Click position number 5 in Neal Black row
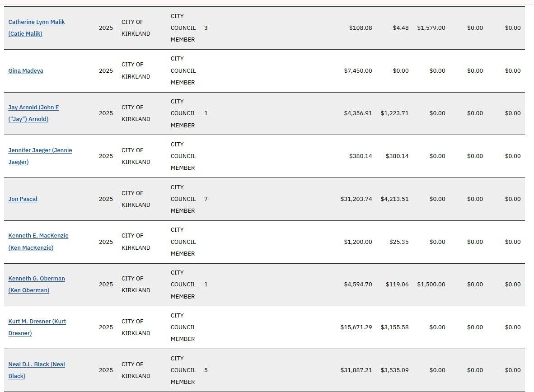 (x=206, y=370)
